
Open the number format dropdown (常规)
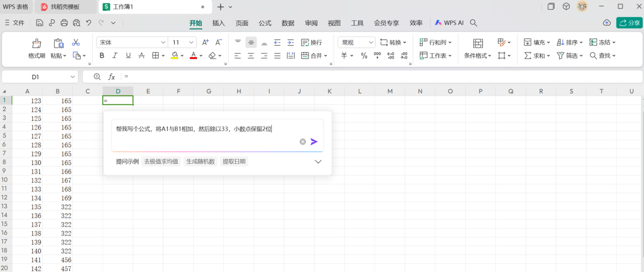coord(356,42)
